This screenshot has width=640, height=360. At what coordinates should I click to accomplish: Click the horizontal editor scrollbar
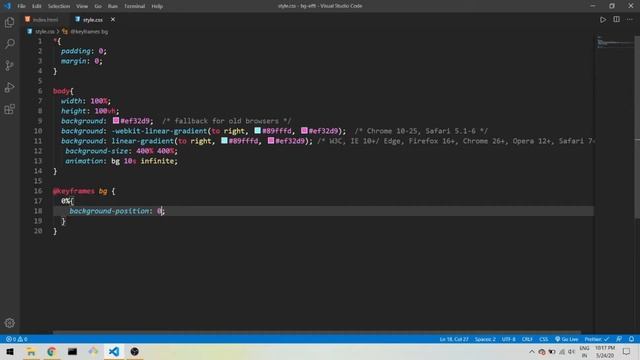[x=316, y=332]
